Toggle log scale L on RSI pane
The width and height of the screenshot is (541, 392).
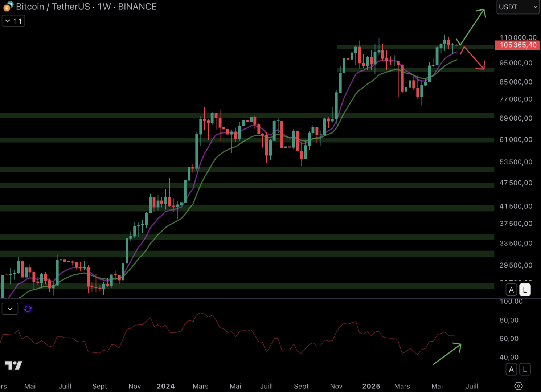point(525,369)
